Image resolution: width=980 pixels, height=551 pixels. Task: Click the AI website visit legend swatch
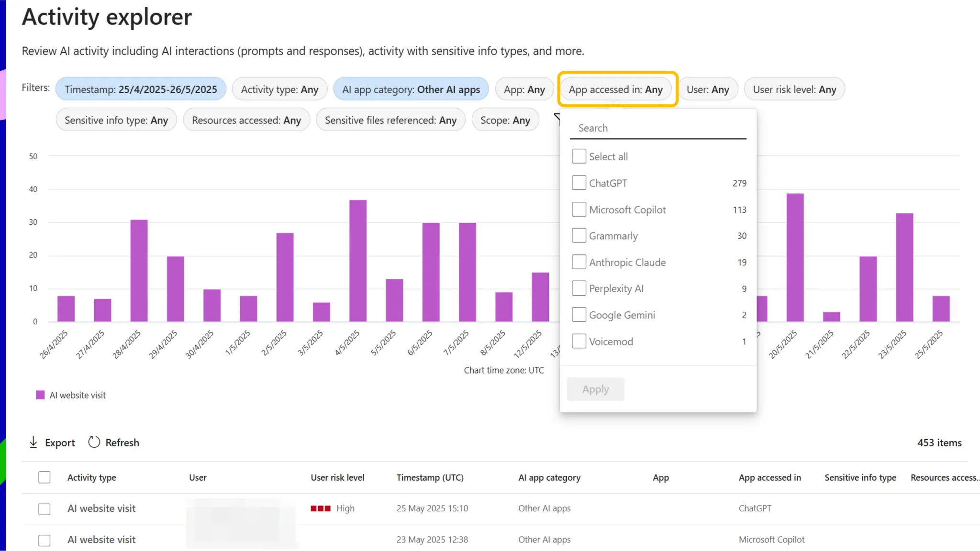[x=40, y=395]
